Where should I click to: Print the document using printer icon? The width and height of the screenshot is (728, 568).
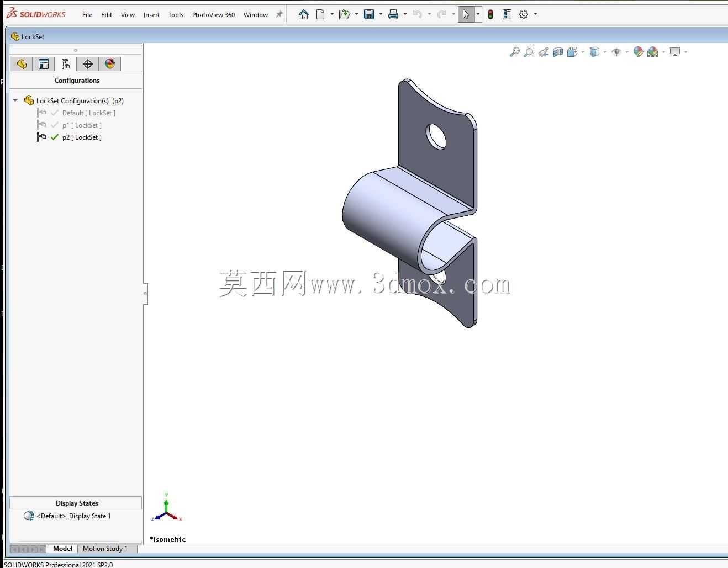pyautogui.click(x=393, y=14)
